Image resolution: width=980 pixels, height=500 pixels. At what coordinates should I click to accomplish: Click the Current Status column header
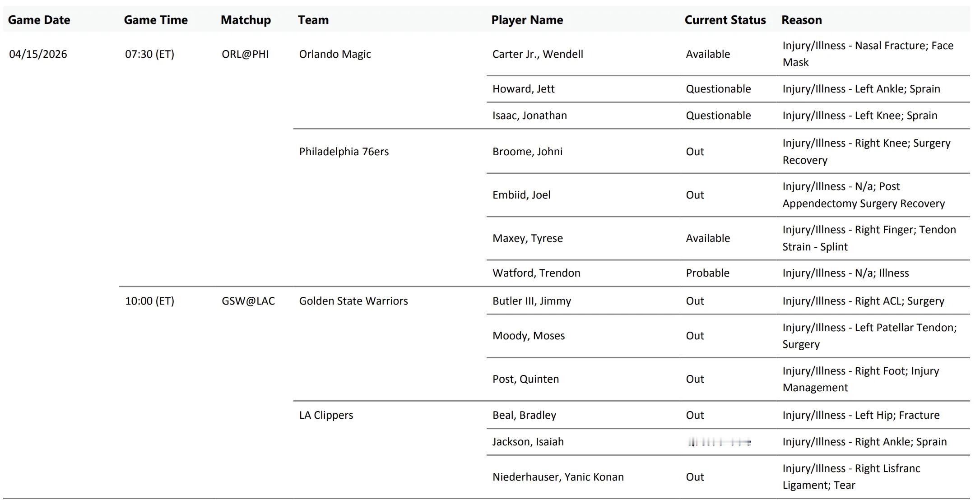tap(725, 20)
